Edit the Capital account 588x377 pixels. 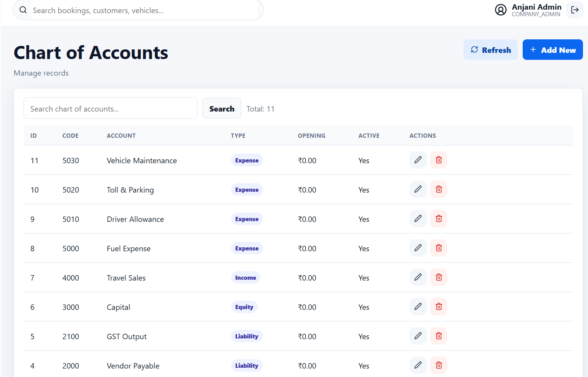coord(418,307)
